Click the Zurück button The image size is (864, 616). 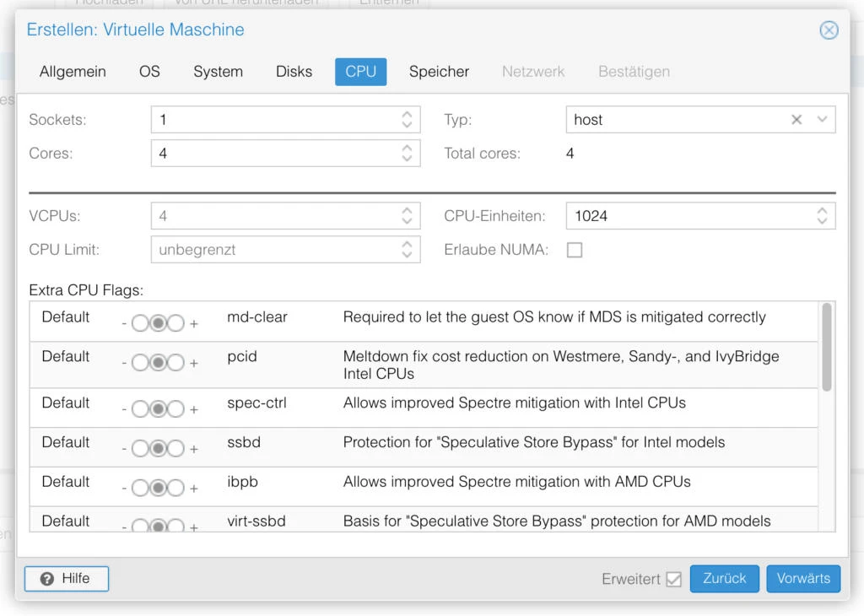coord(724,579)
